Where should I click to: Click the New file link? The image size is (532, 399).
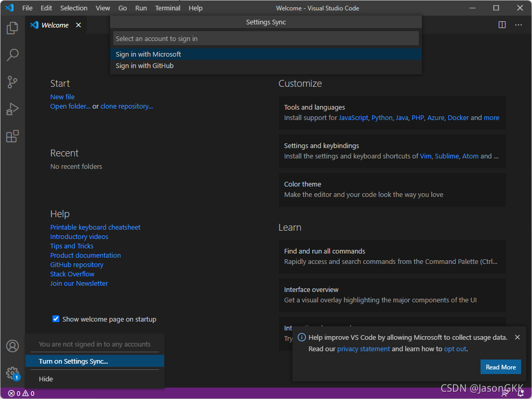point(62,97)
